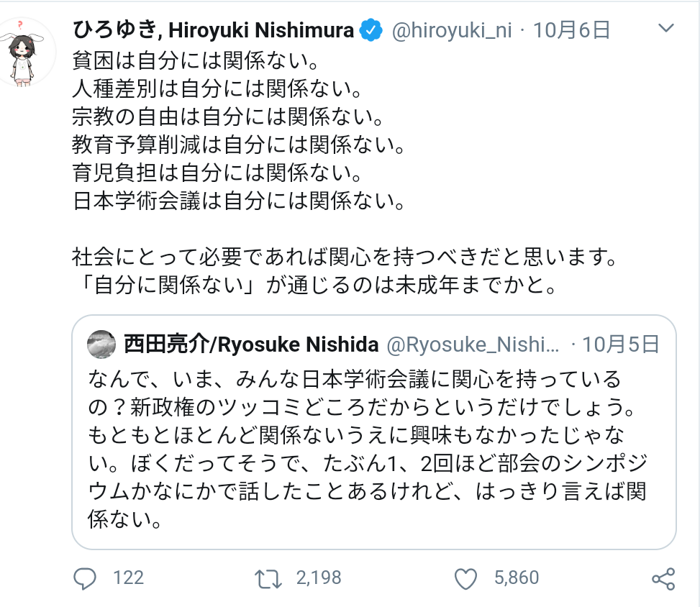Open the 10月6日 tweet timestamp
Viewport: 700px width, 607px height.
[x=571, y=30]
